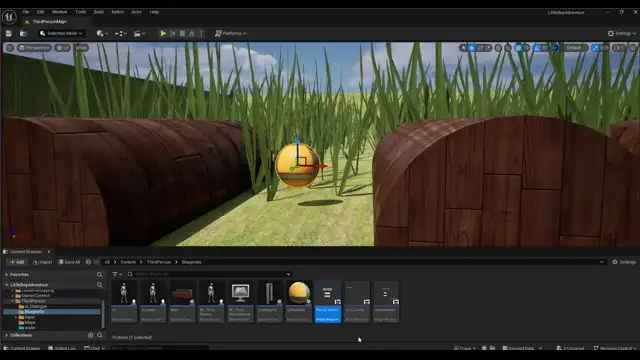Open the editor Settings dropdown at top right
This screenshot has width=640, height=360.
coord(622,33)
